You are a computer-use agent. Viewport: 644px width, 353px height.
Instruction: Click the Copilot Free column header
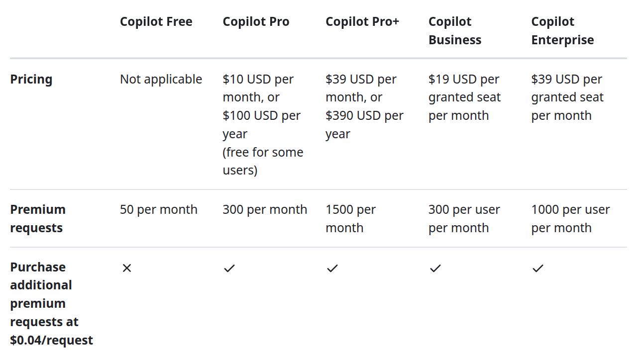(x=156, y=22)
